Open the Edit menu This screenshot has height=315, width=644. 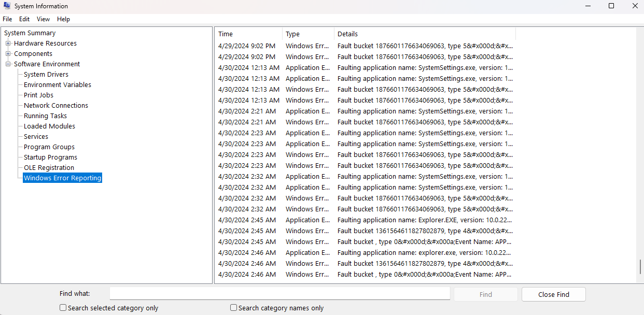(24, 19)
